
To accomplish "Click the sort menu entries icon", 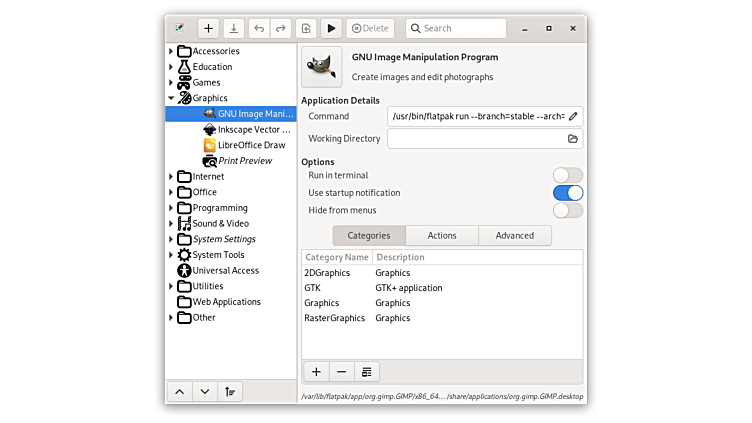I will pos(230,392).
